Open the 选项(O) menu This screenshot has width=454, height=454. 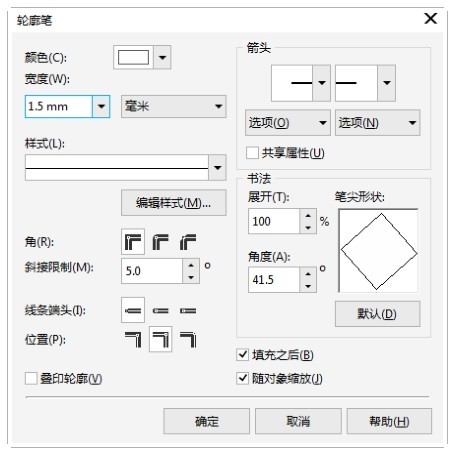[288, 123]
